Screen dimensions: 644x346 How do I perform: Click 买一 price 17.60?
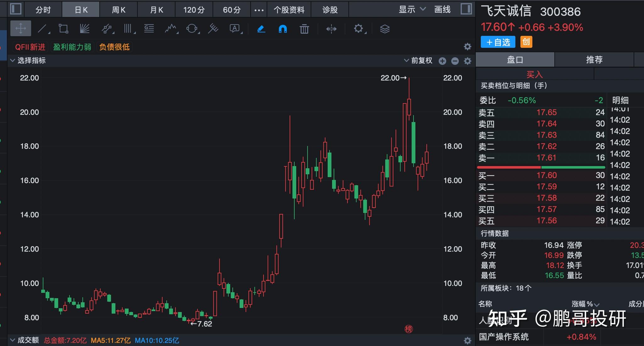click(546, 175)
